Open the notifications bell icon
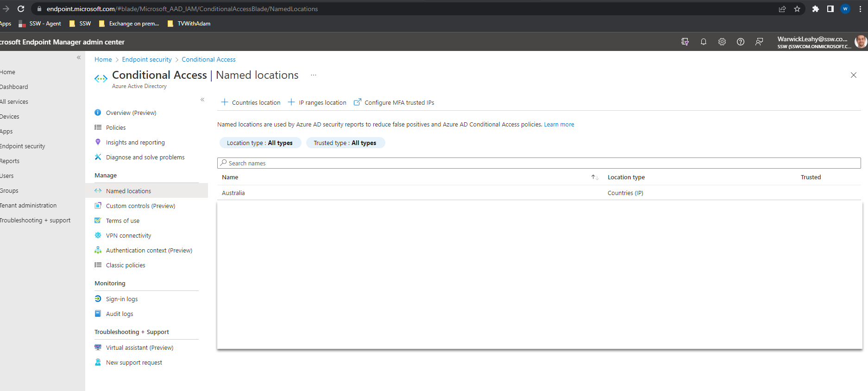Screen dimensions: 868x391 pyautogui.click(x=703, y=42)
